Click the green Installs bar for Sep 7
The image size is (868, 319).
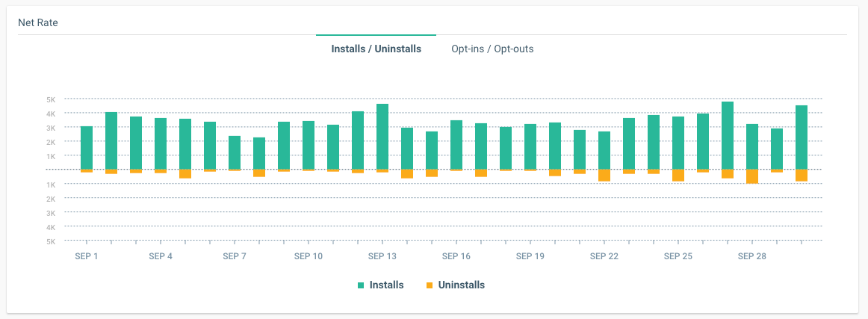coord(235,152)
